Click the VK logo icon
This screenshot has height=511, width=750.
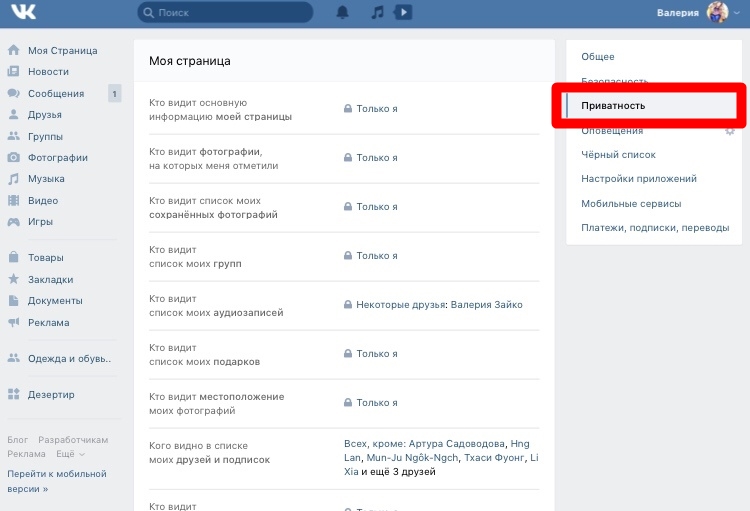[24, 13]
